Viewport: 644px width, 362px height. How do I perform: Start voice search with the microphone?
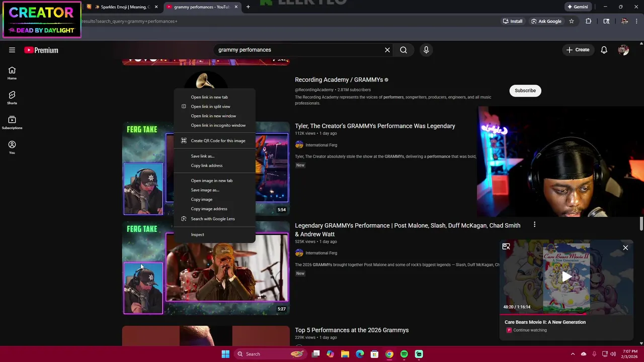tap(426, 50)
